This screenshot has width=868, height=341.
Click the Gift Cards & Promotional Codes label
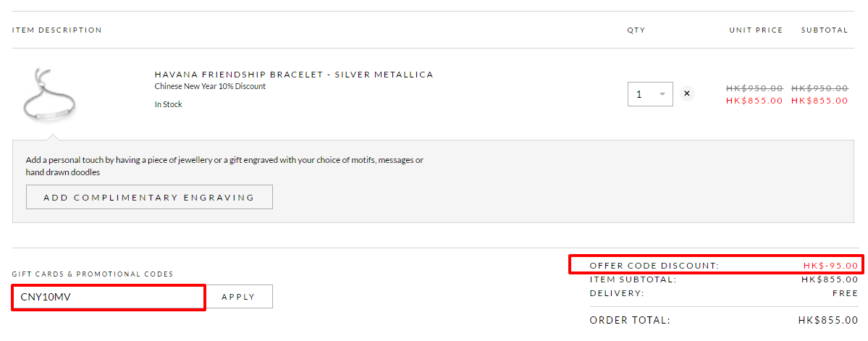93,274
